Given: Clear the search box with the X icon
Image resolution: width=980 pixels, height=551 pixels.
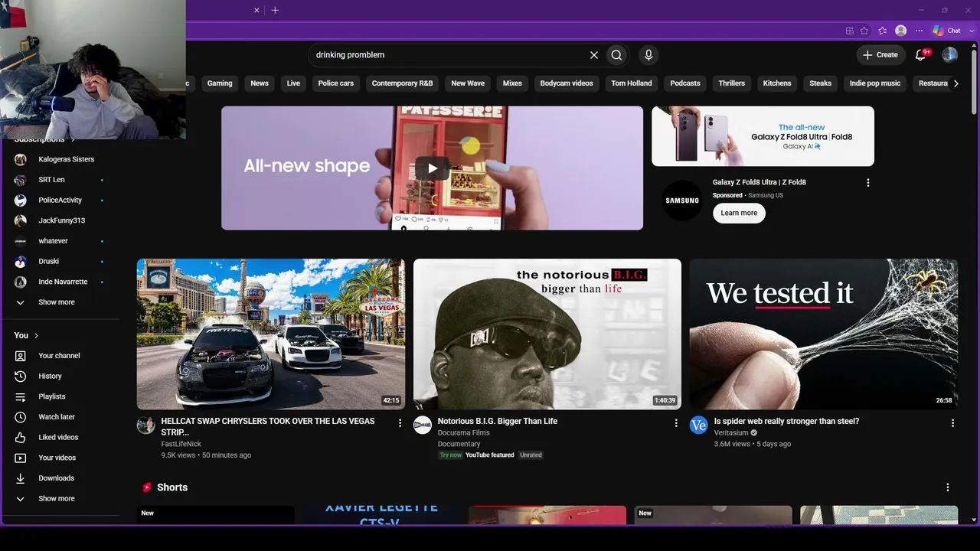Looking at the screenshot, I should click(593, 55).
